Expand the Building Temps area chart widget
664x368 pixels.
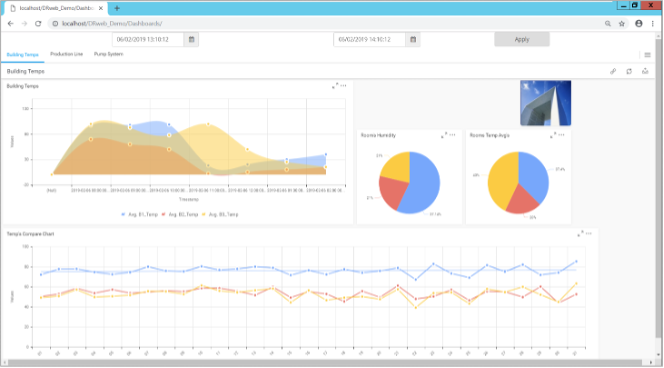tap(335, 86)
